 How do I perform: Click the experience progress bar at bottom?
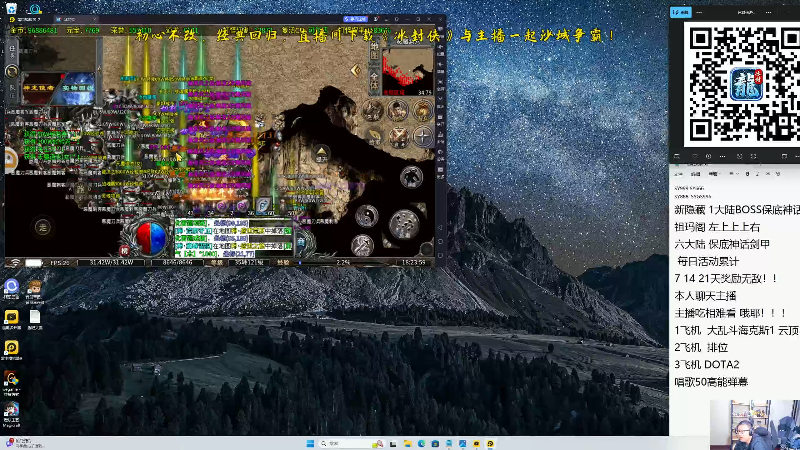(x=343, y=262)
